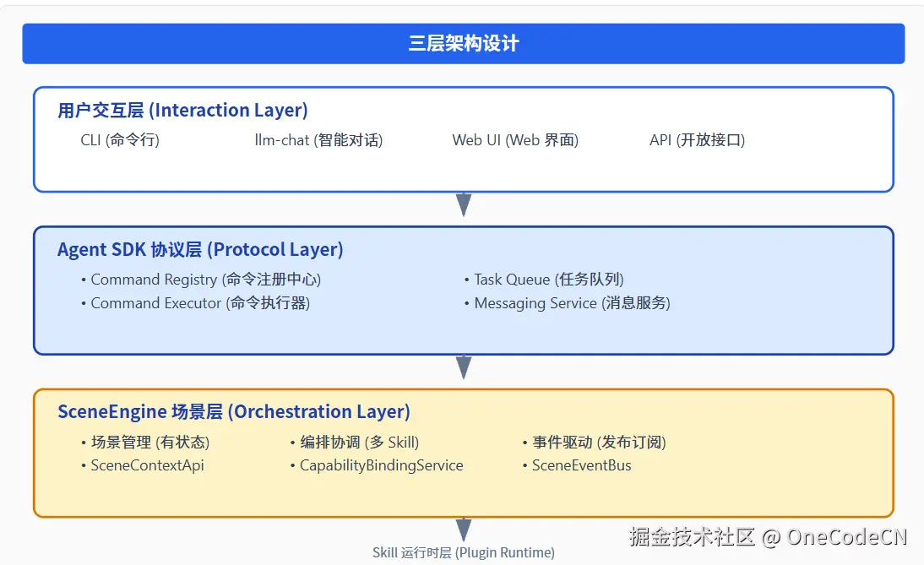Open Web UI (Web 界面) option
Image resolution: width=924 pixels, height=565 pixels.
[x=514, y=140]
